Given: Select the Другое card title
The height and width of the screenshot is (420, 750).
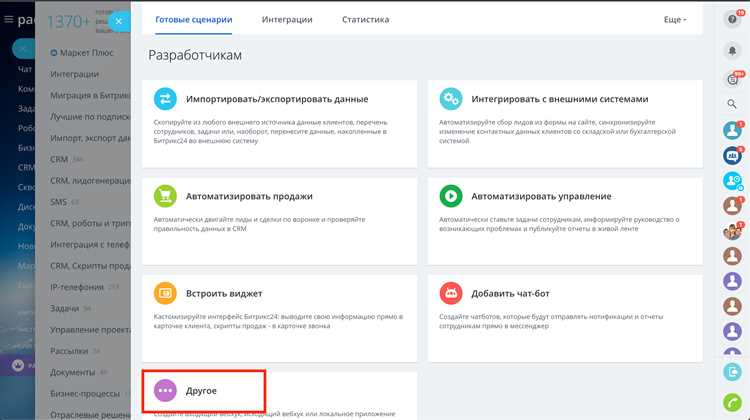Looking at the screenshot, I should pyautogui.click(x=201, y=390).
